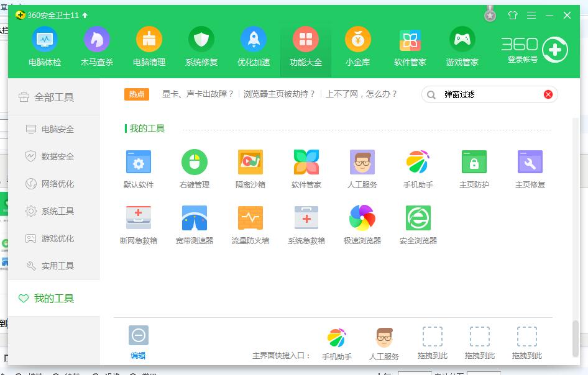The width and height of the screenshot is (588, 375).
Task: Expand 全部工具 tool list
Action: coord(53,97)
